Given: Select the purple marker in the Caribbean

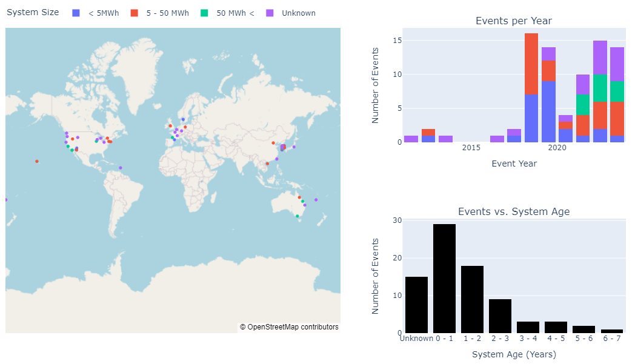Looking at the screenshot, I should tap(121, 168).
